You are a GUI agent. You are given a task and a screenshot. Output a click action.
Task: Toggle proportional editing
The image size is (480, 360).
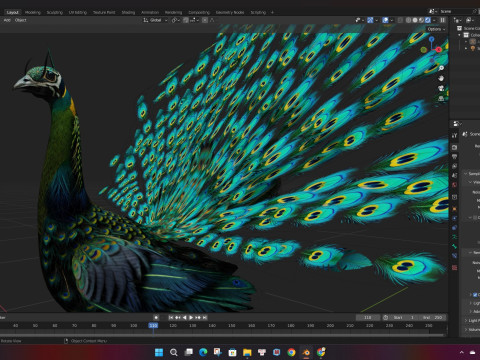(205, 20)
